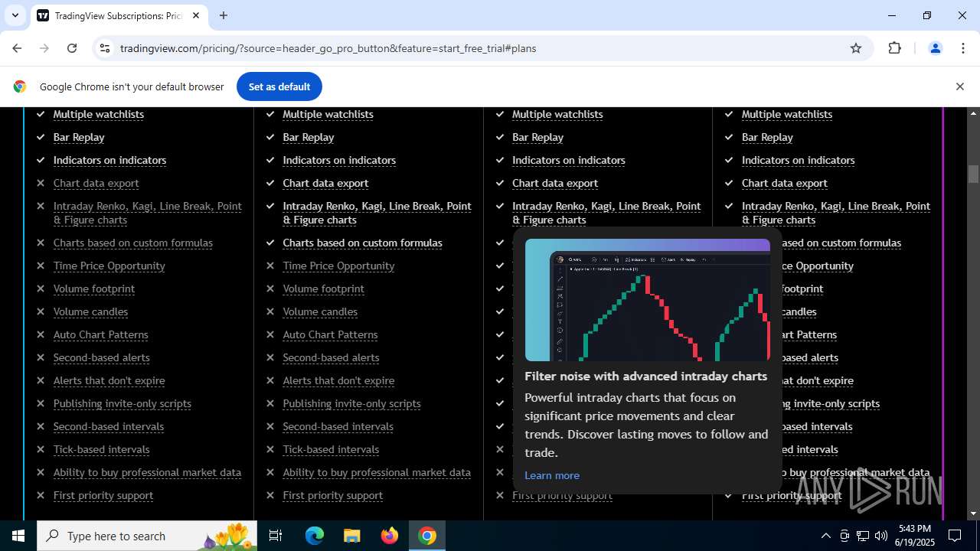Open the Chrome extensions puzzle icon

pyautogui.click(x=894, y=48)
